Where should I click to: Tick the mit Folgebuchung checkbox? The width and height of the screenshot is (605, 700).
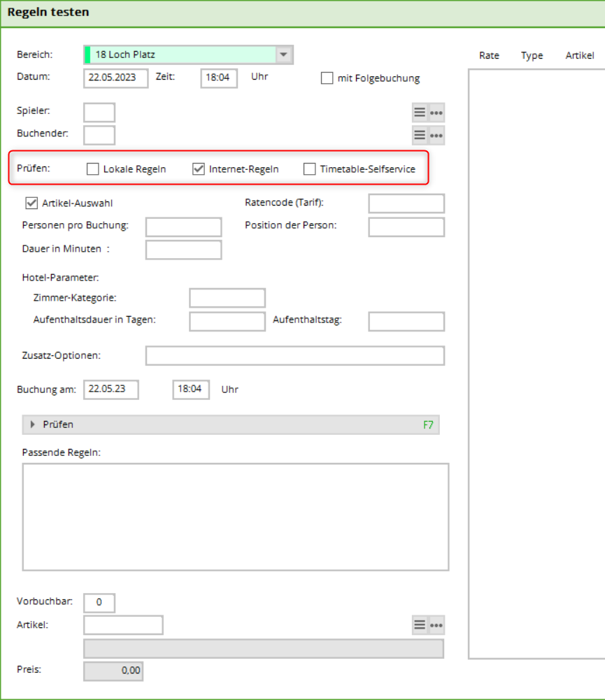pyautogui.click(x=327, y=78)
